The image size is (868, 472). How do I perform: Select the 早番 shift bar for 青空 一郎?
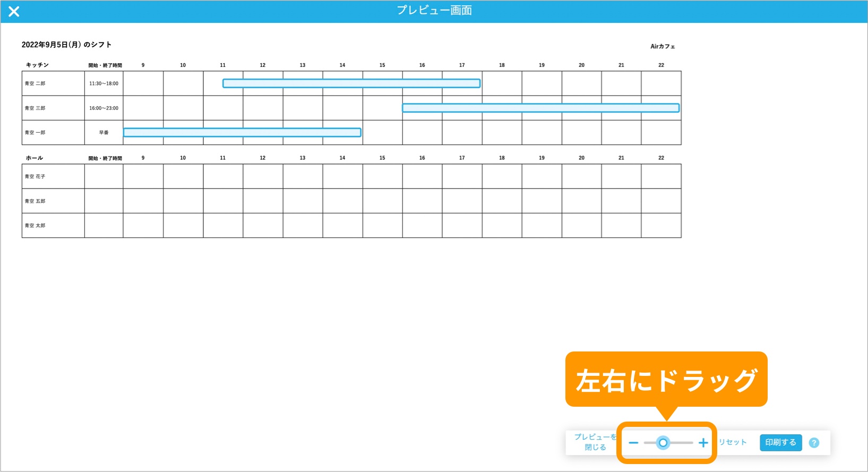[x=242, y=133]
